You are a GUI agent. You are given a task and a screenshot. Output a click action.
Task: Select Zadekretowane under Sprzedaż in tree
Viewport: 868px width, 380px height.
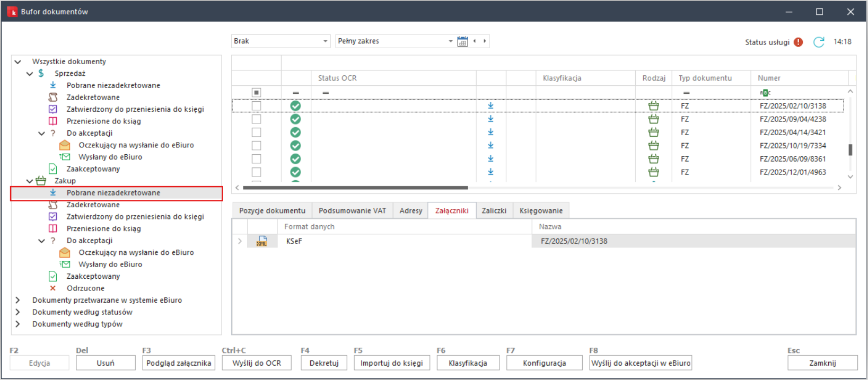point(93,97)
